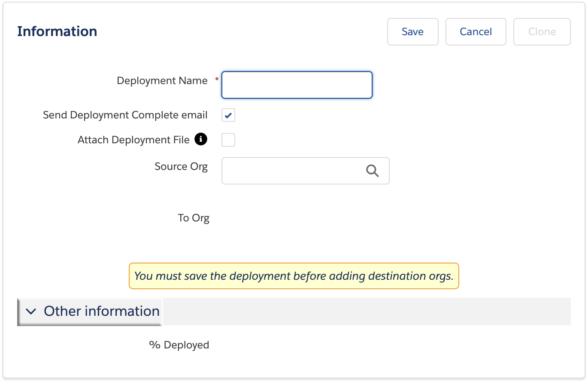Click the Send Deployment Complete email label

tap(125, 115)
